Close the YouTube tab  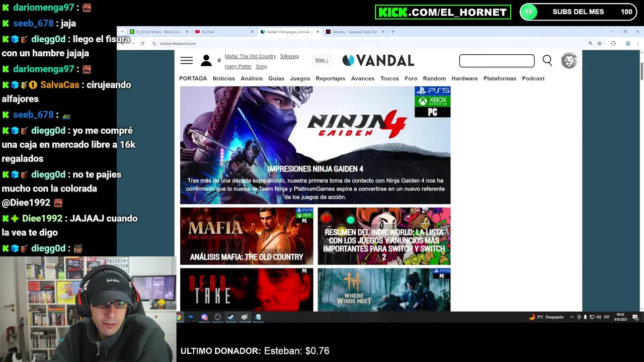[x=252, y=32]
